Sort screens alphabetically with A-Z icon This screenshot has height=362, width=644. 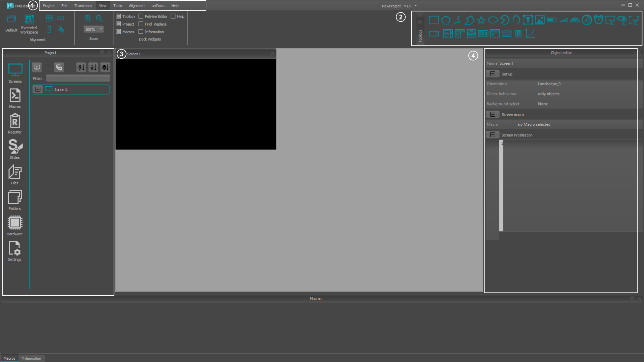tap(81, 67)
